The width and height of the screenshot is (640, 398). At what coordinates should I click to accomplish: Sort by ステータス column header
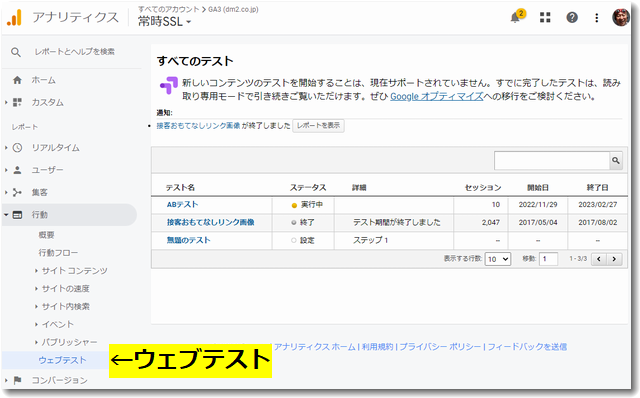[x=308, y=188]
